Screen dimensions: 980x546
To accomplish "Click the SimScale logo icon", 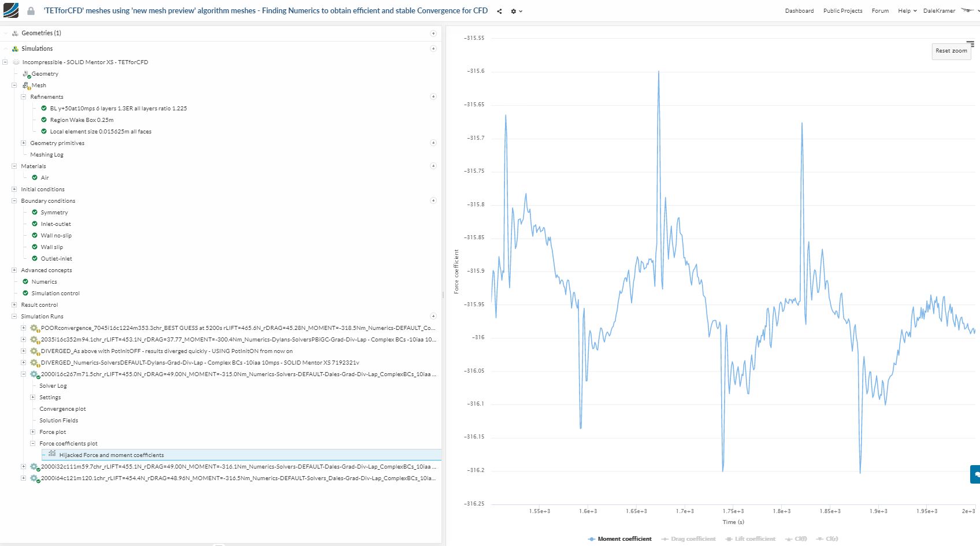I will (x=10, y=10).
